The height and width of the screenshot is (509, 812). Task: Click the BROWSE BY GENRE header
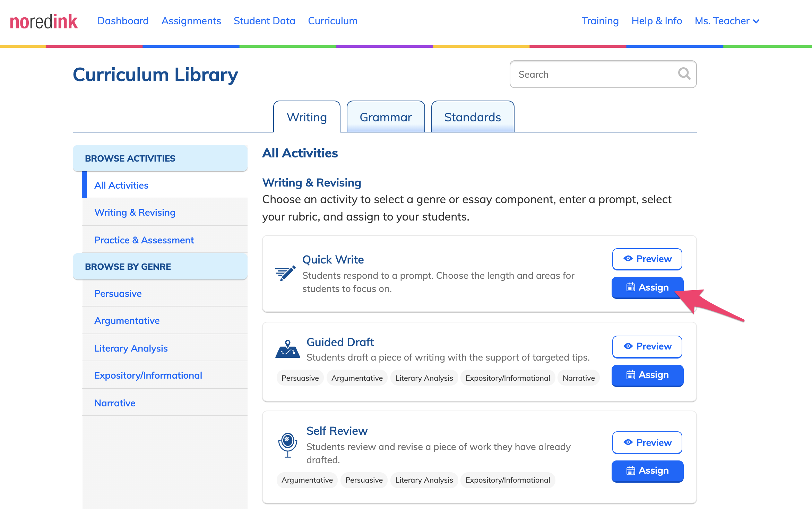coord(160,266)
